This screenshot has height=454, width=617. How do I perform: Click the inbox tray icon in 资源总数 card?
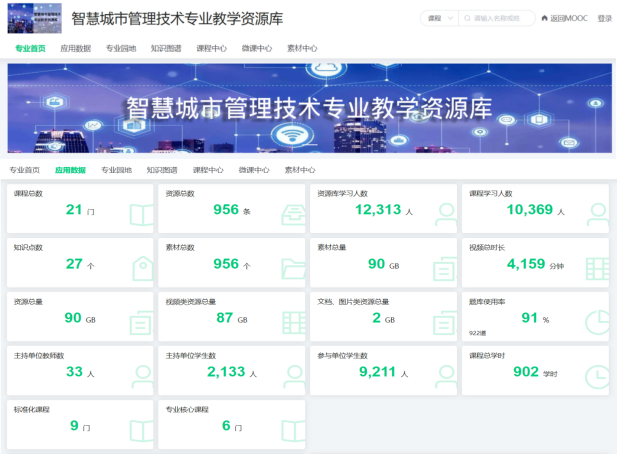[x=293, y=214]
